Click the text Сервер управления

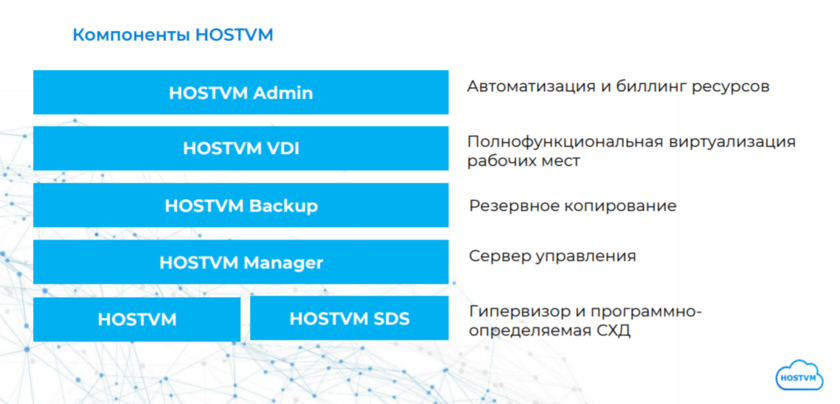[x=552, y=256]
